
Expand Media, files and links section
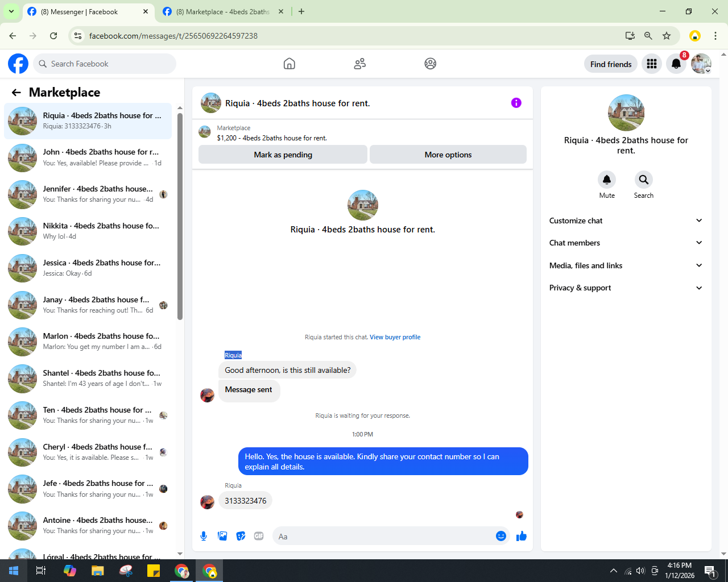tap(626, 265)
